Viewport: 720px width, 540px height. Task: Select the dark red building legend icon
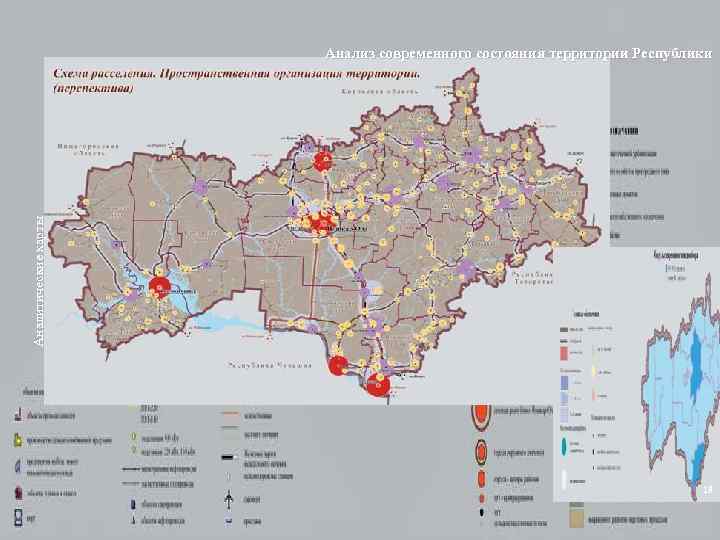18,493
